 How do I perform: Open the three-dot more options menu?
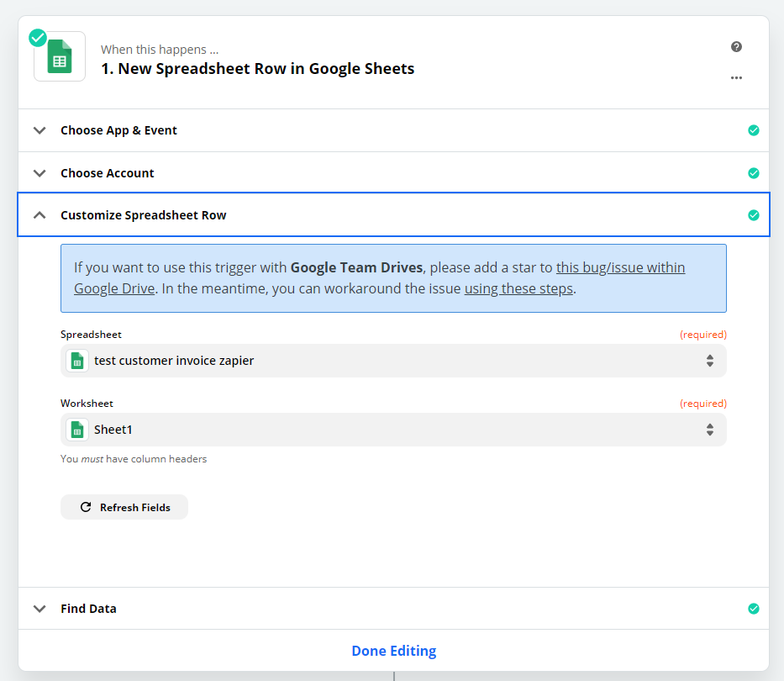pos(736,77)
